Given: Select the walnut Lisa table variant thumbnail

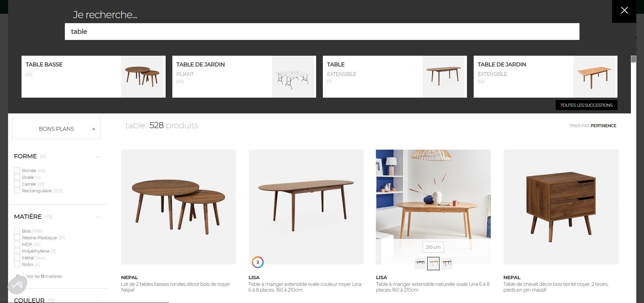Looking at the screenshot, I should (446, 263).
